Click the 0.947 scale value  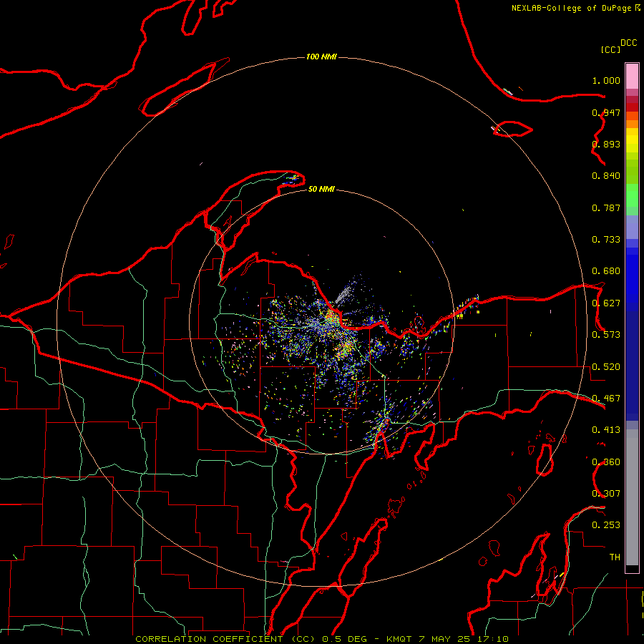tap(606, 112)
